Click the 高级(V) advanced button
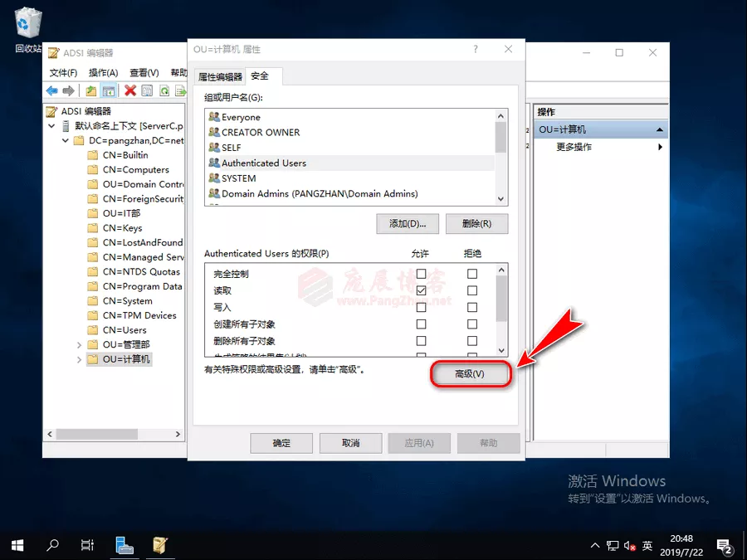The height and width of the screenshot is (560, 747). (x=469, y=374)
